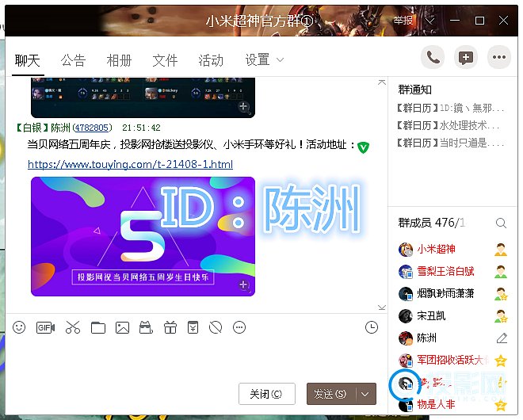Zoom the purple anniversary image magnifier
This screenshot has height=420, width=523.
244,285
